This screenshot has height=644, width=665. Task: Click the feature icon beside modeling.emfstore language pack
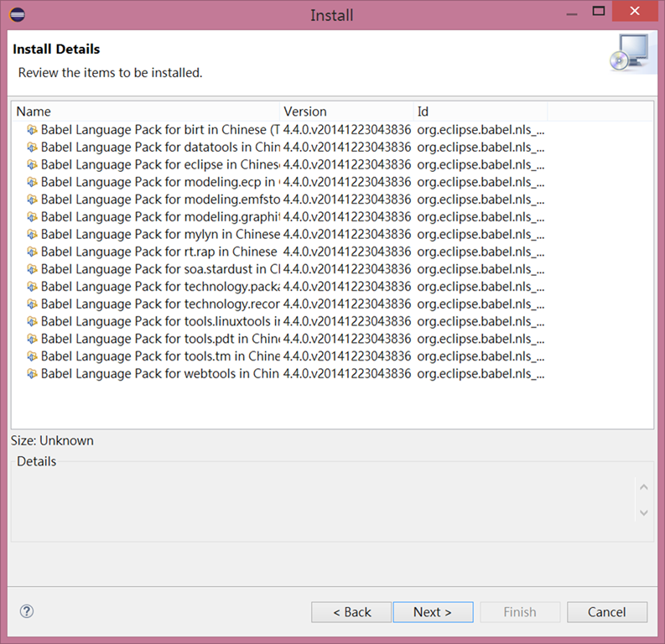[x=32, y=200]
